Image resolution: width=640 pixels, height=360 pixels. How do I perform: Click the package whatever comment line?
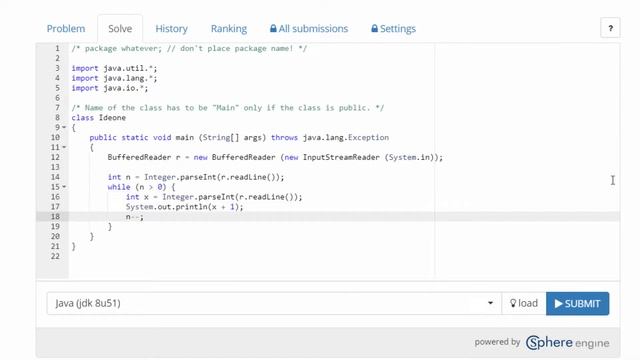click(189, 49)
